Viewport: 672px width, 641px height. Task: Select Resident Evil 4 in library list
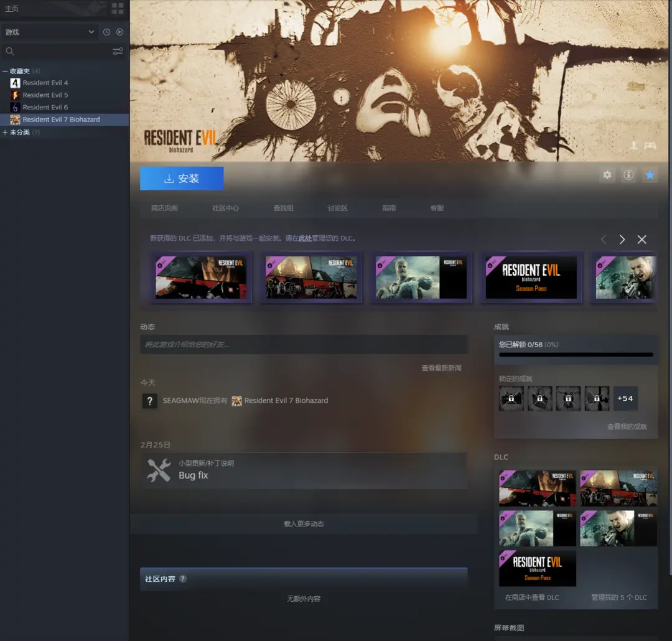(45, 83)
